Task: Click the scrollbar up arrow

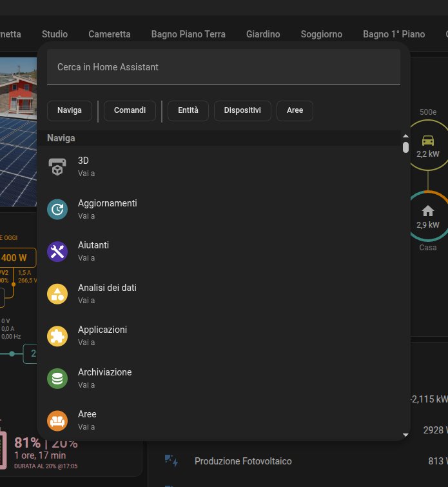Action: click(405, 135)
